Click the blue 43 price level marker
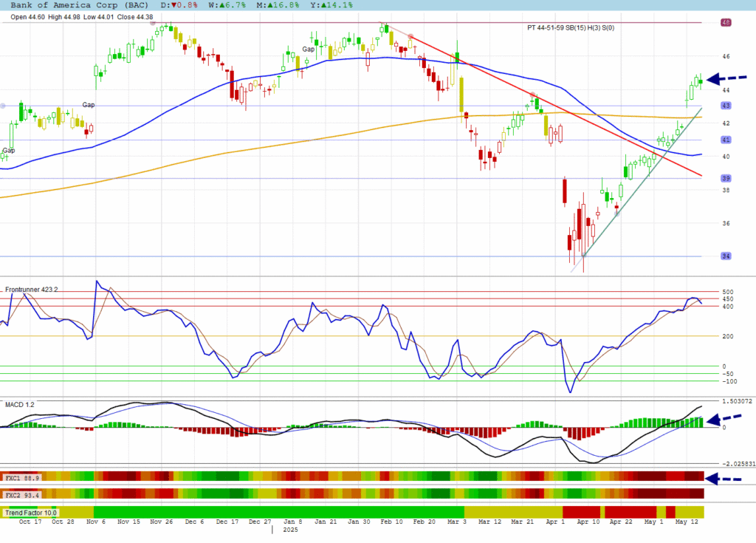Screen dimensions: 756x543 726,105
